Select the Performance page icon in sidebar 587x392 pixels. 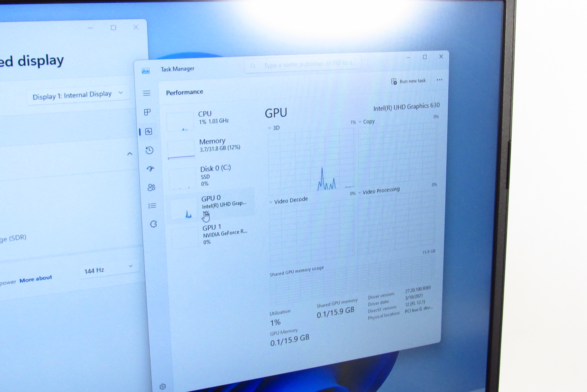(148, 132)
